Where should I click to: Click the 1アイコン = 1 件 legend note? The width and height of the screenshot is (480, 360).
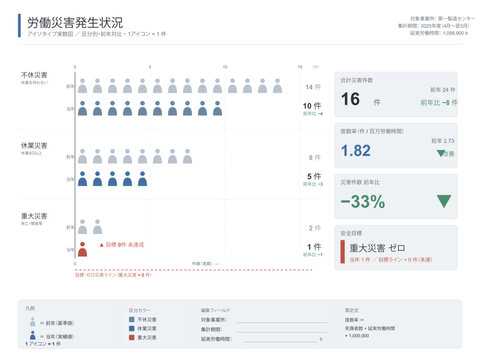point(43,344)
